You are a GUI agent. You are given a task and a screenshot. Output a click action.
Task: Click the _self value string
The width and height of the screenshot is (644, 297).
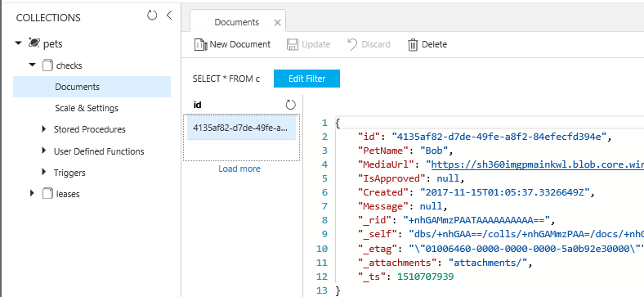[x=527, y=235]
